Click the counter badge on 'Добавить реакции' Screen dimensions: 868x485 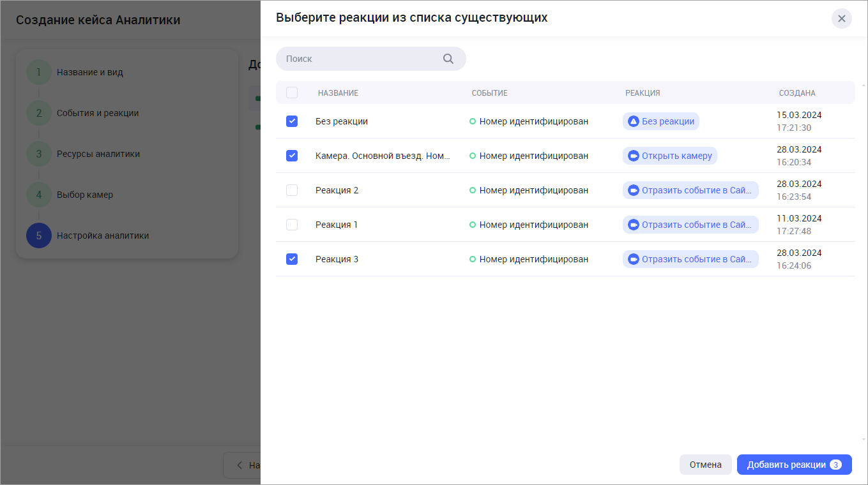click(x=835, y=465)
